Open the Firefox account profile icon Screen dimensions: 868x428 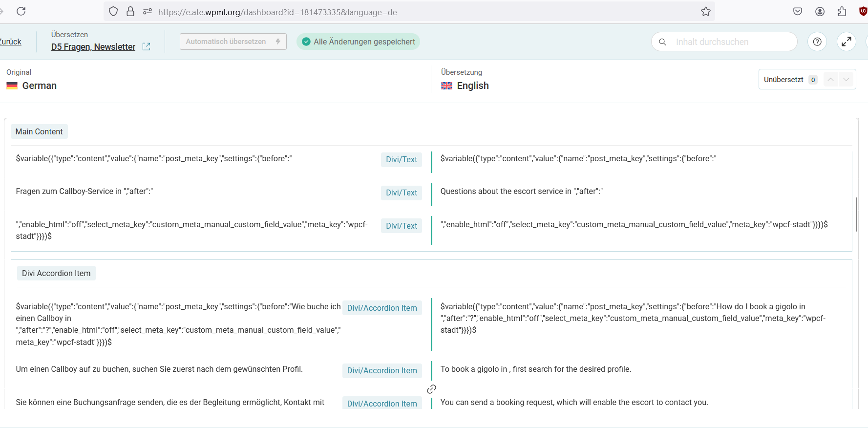(820, 12)
